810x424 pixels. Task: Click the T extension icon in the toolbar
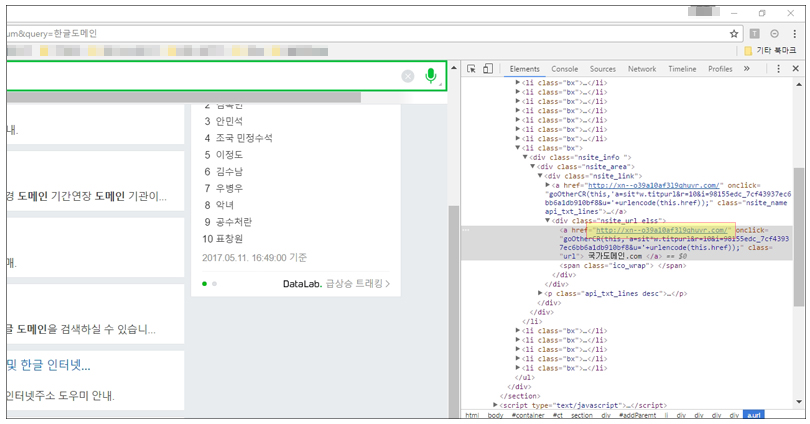[755, 34]
